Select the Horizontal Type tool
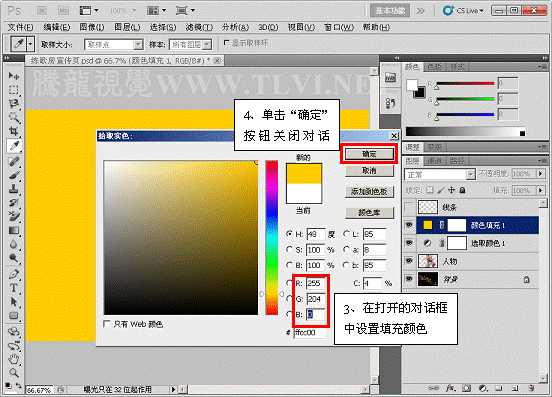This screenshot has width=552, height=397. 14,288
